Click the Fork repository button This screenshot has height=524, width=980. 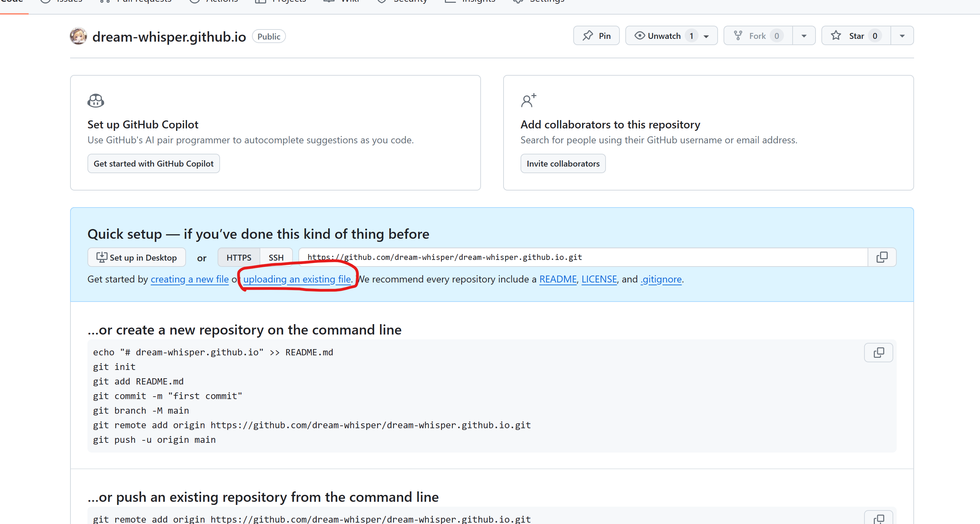coord(758,36)
